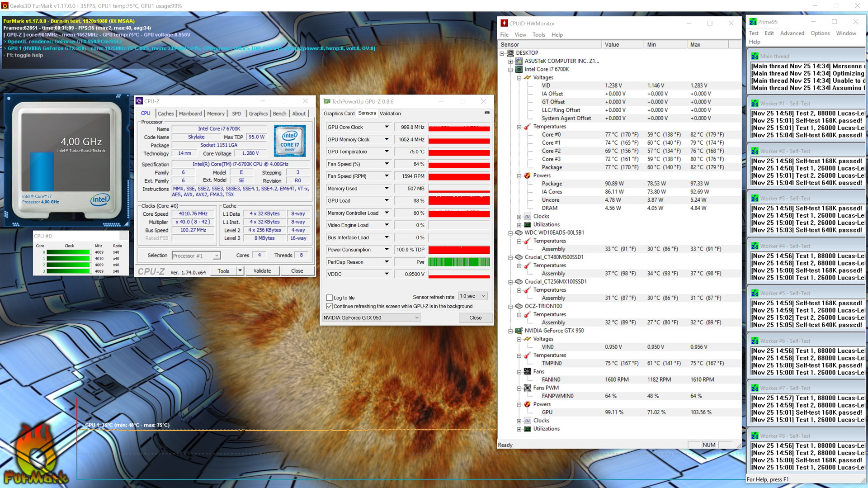The width and height of the screenshot is (868, 488).
Task: Expand the CPU Clocks tree node
Action: (519, 217)
